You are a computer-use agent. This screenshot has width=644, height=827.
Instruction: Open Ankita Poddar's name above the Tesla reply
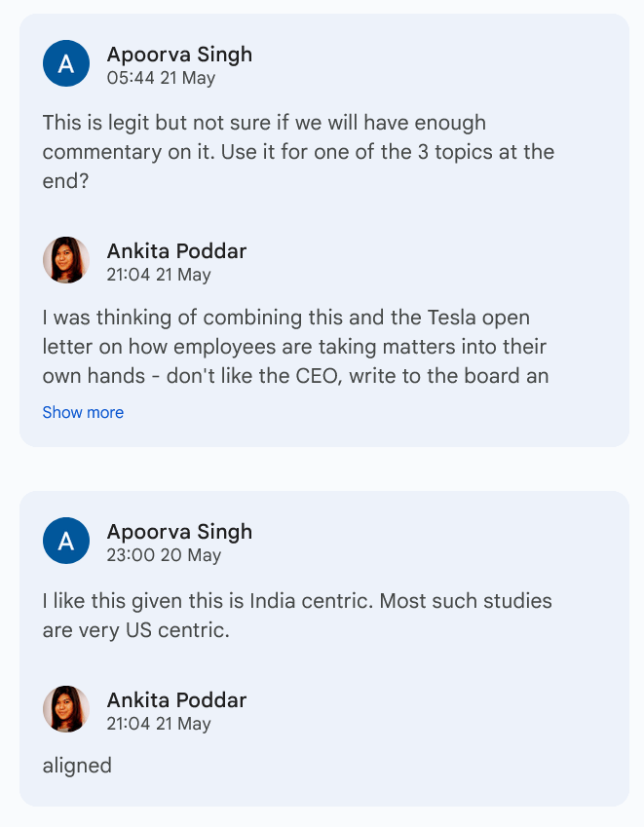pos(176,250)
